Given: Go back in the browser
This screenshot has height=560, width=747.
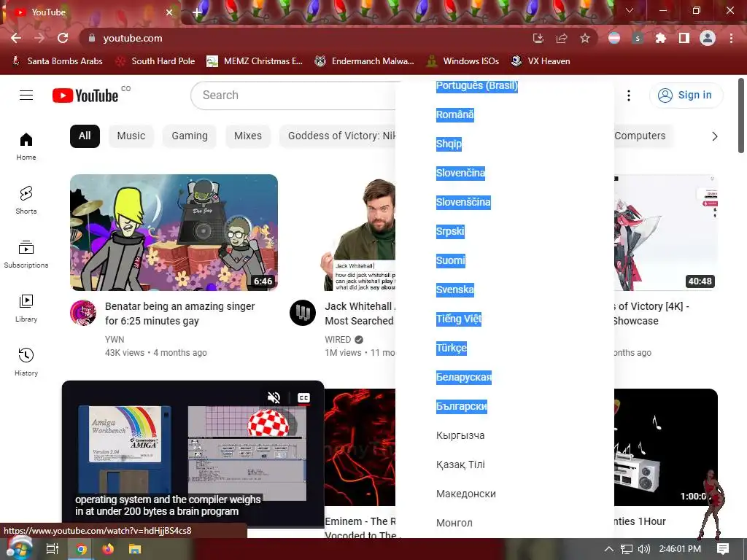Looking at the screenshot, I should point(16,38).
